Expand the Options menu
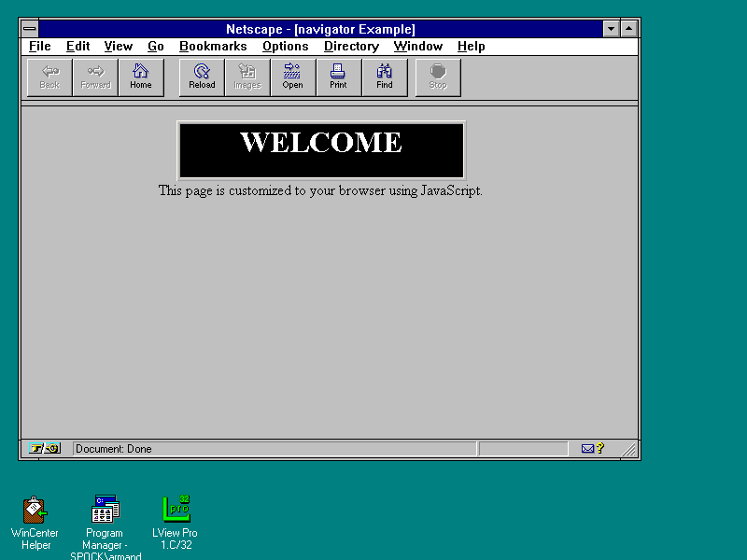Viewport: 747px width, 560px height. 285,46
